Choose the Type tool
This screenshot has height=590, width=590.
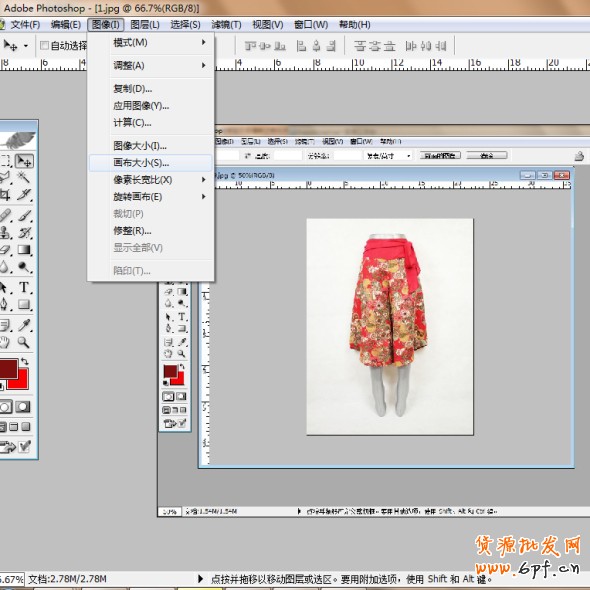pyautogui.click(x=24, y=287)
